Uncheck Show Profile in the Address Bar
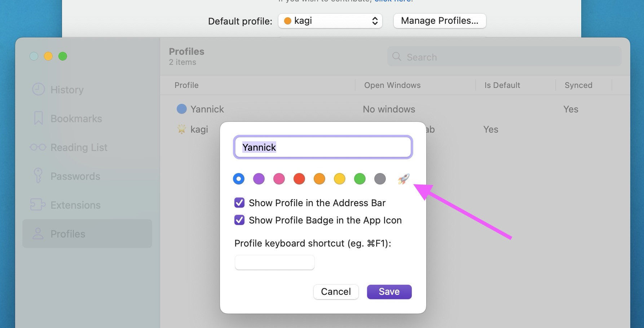The image size is (644, 328). [x=239, y=203]
